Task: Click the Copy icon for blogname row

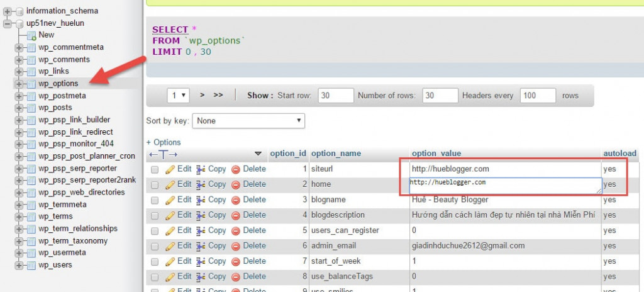Action: click(x=201, y=200)
